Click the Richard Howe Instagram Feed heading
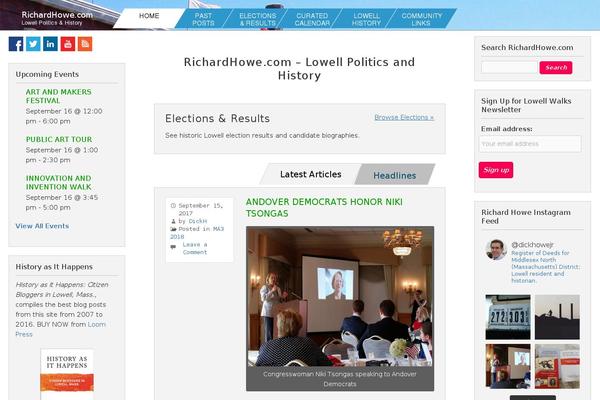 point(526,217)
